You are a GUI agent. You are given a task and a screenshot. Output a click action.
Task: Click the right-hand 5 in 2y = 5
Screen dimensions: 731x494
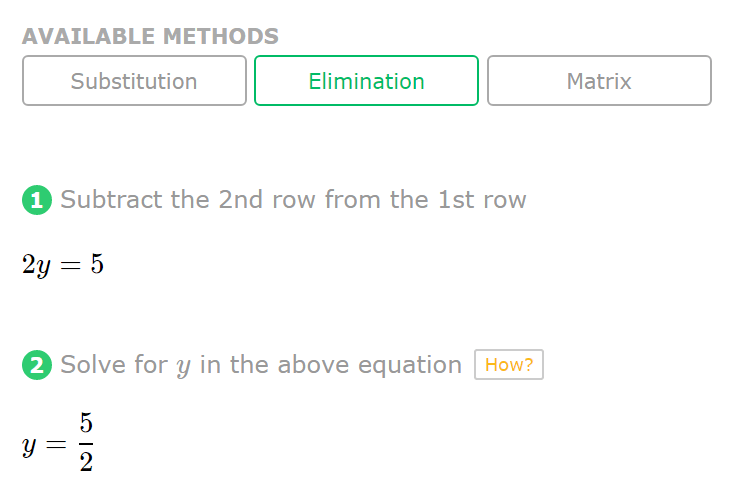pyautogui.click(x=97, y=264)
